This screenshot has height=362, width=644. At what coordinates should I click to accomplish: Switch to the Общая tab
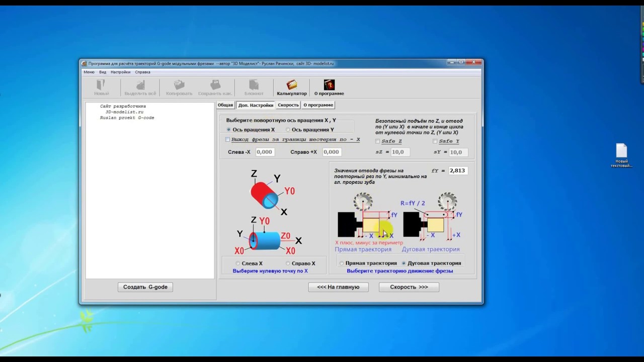click(225, 105)
